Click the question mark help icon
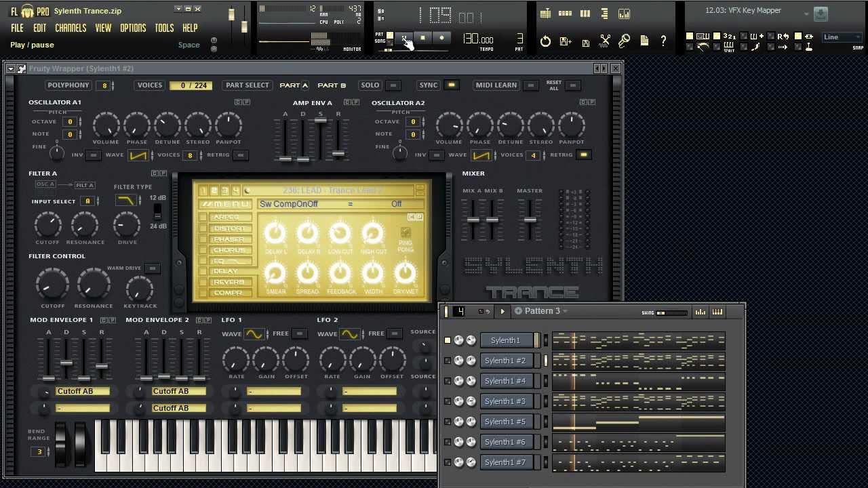Viewport: 868px width, 488px height. click(663, 41)
